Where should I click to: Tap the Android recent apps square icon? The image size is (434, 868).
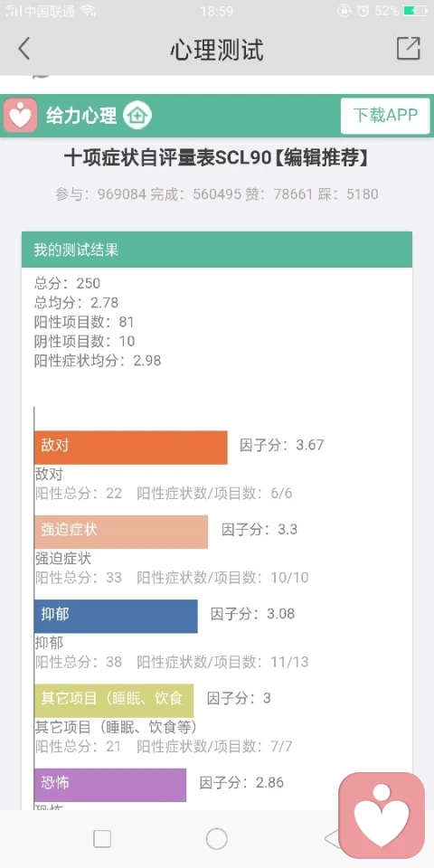pos(102,839)
